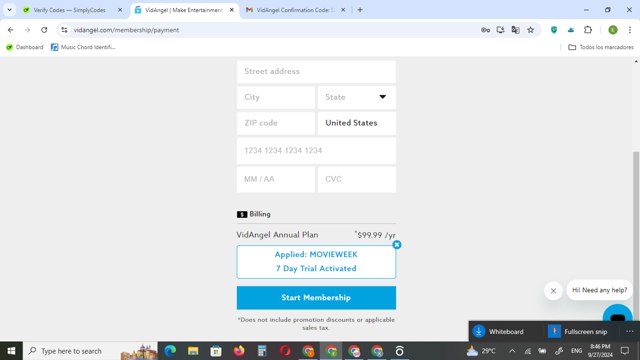Reload the VidAngel payment page
Screen dimensions: 640x360
44,30
